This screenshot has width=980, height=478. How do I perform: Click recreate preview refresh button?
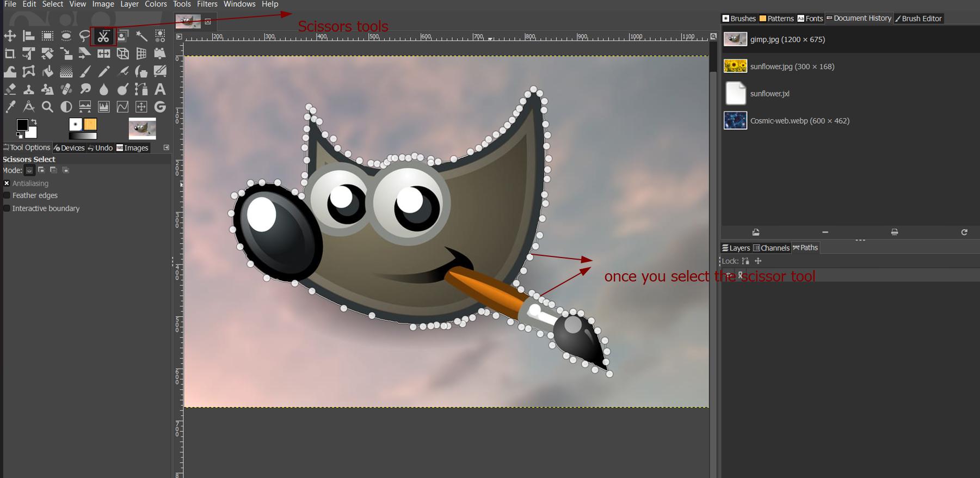click(964, 232)
